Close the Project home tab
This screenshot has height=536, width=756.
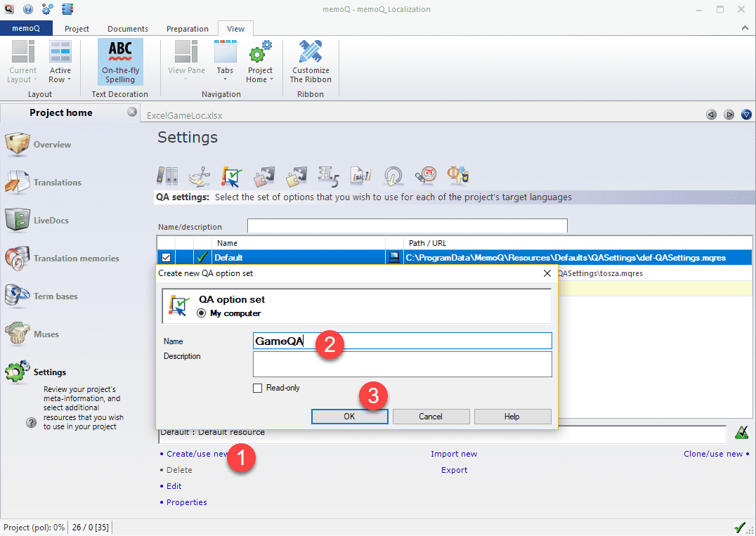tap(131, 112)
